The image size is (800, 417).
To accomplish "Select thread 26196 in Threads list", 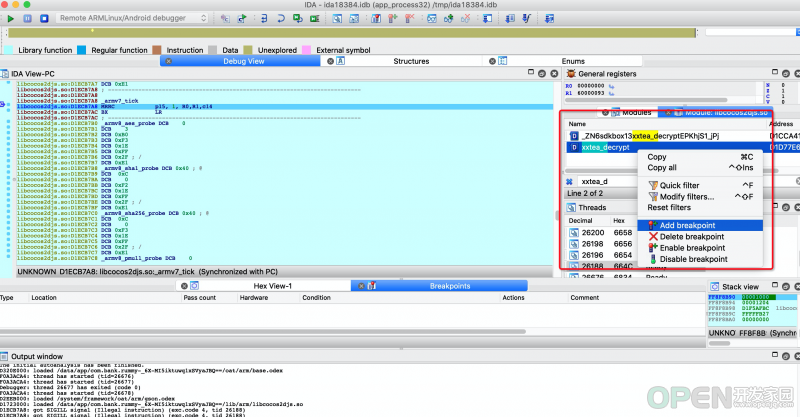I will 601,255.
